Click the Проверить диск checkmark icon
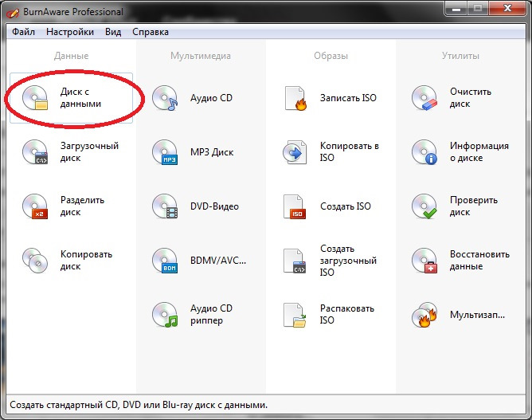The image size is (532, 420). tap(424, 206)
